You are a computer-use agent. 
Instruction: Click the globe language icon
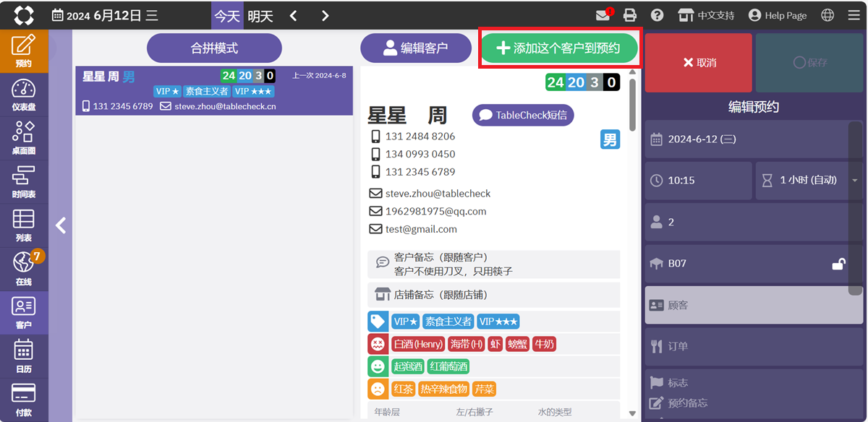[827, 15]
